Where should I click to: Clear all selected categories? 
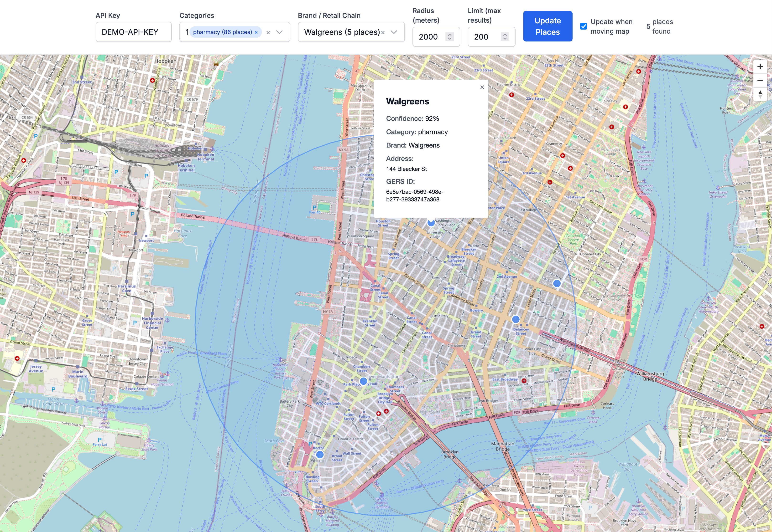click(x=268, y=32)
